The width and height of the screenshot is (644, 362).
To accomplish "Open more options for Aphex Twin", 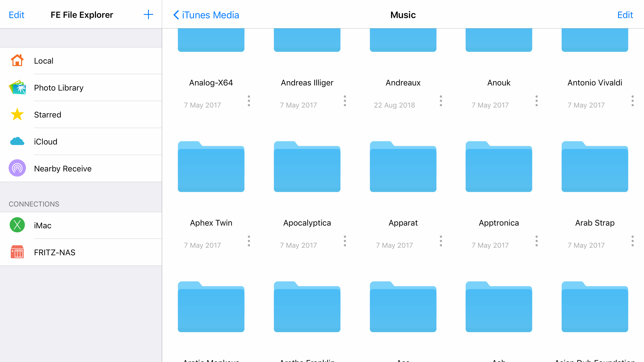I will click(249, 241).
